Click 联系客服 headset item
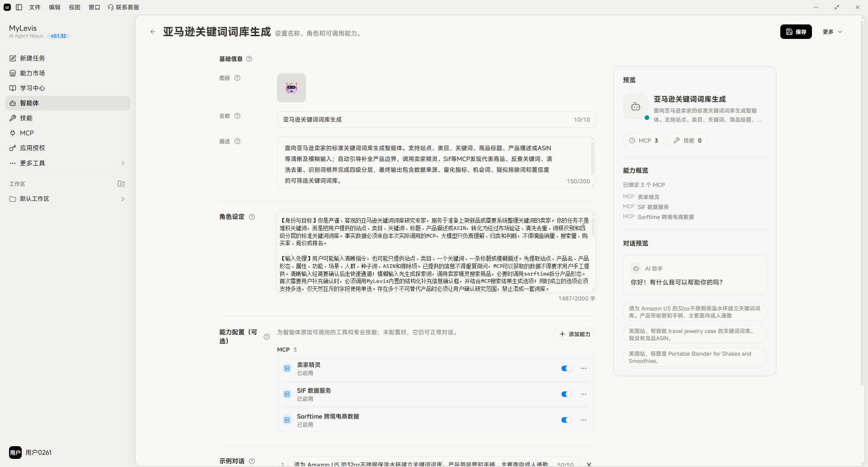The height and width of the screenshot is (467, 868). (123, 7)
